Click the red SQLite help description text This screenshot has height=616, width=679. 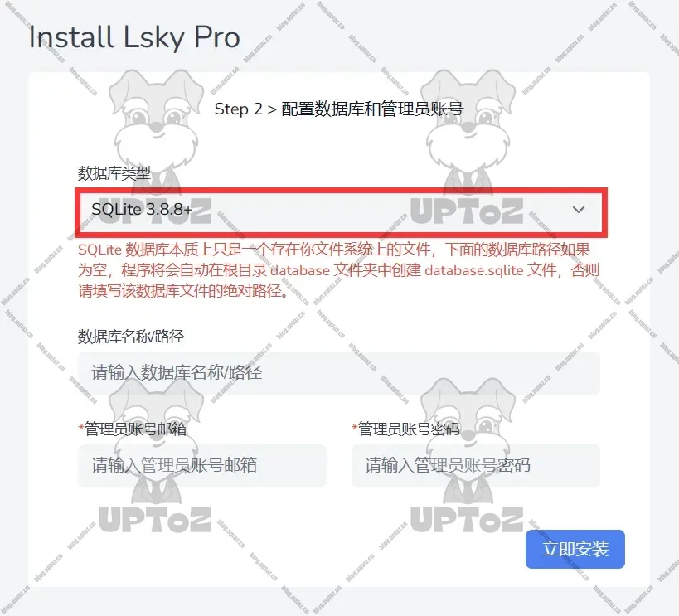pyautogui.click(x=339, y=270)
